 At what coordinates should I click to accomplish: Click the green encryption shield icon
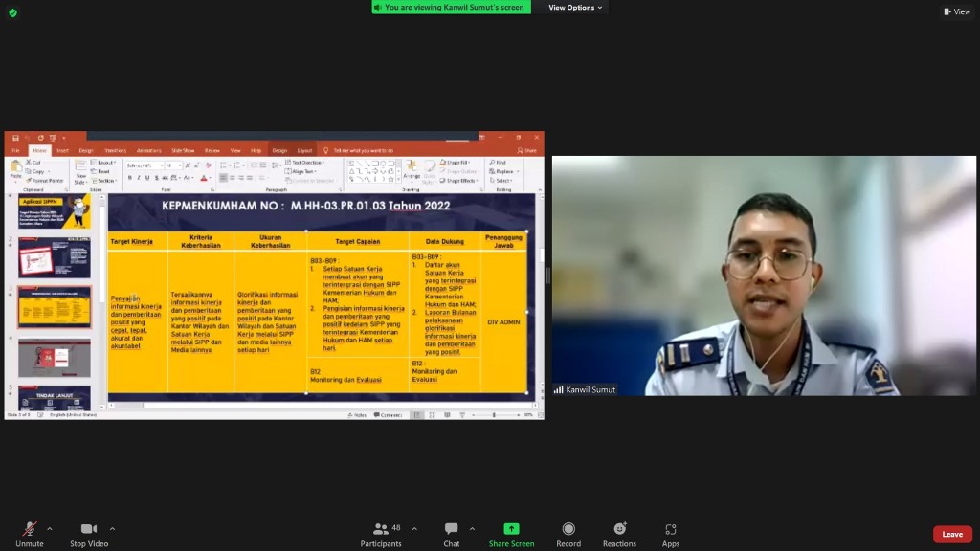[12, 12]
